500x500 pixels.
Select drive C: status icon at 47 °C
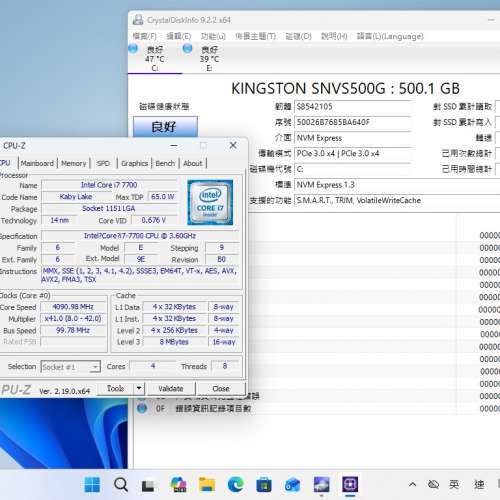(133, 49)
